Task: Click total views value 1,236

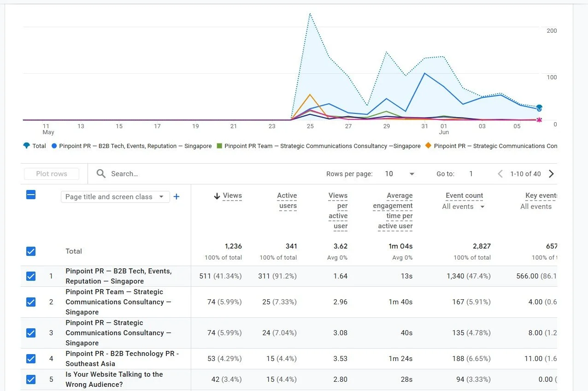Action: 233,246
